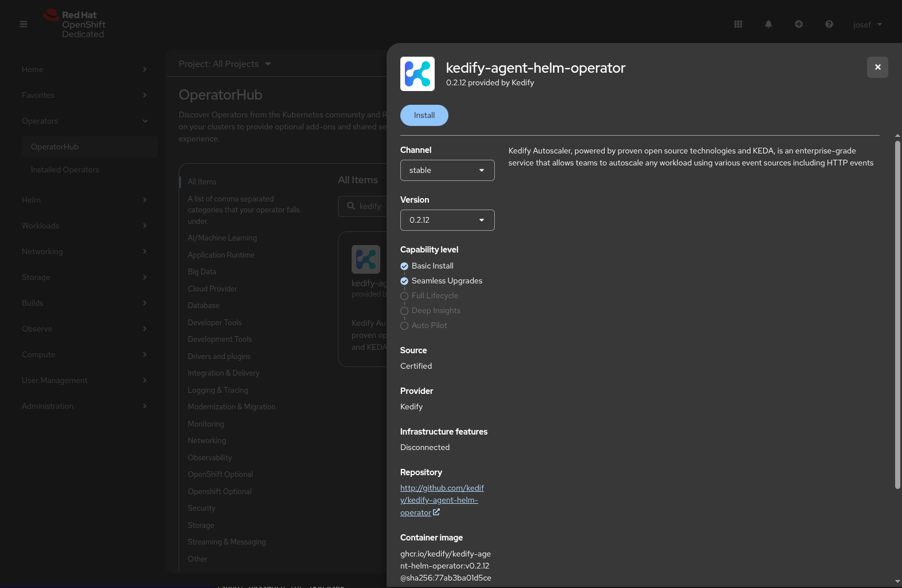The height and width of the screenshot is (588, 902).
Task: Select OperatorHub in the sidebar
Action: coord(90,147)
